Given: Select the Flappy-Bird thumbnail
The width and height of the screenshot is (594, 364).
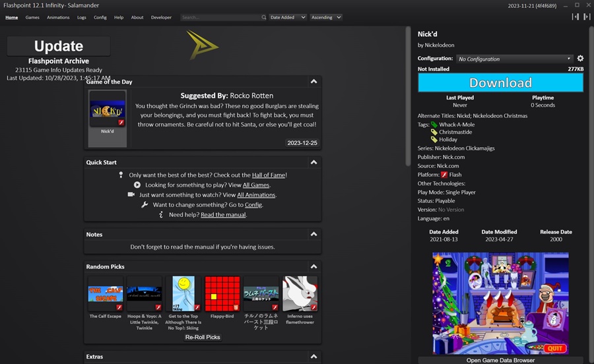Looking at the screenshot, I should point(222,293).
